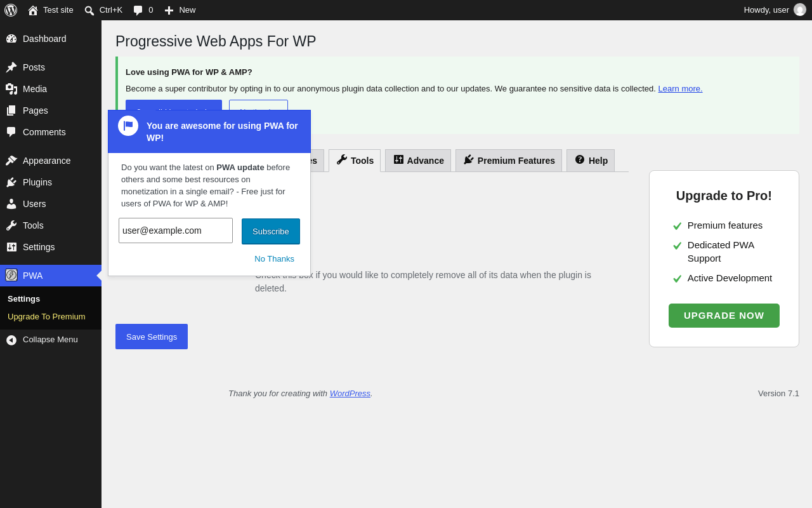Click the Dedicated PWA Support list item
This screenshot has width=812, height=508.
725,251
